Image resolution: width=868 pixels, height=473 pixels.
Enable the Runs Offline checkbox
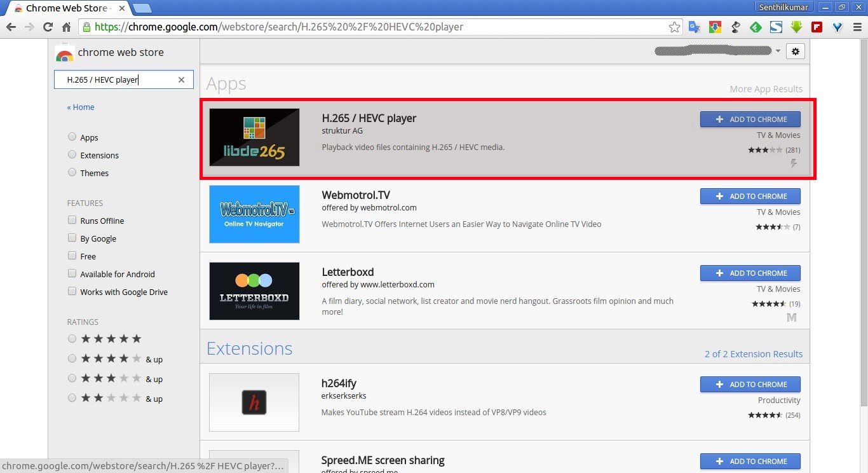point(72,220)
